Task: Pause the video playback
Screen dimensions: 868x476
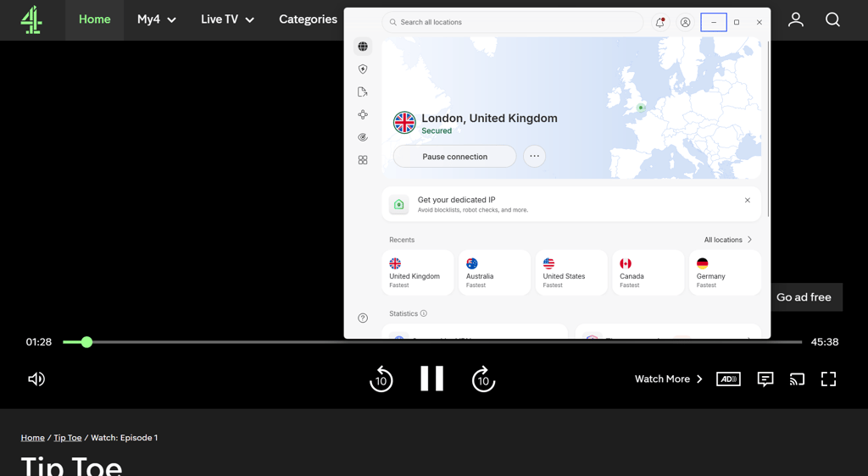Action: 431,379
